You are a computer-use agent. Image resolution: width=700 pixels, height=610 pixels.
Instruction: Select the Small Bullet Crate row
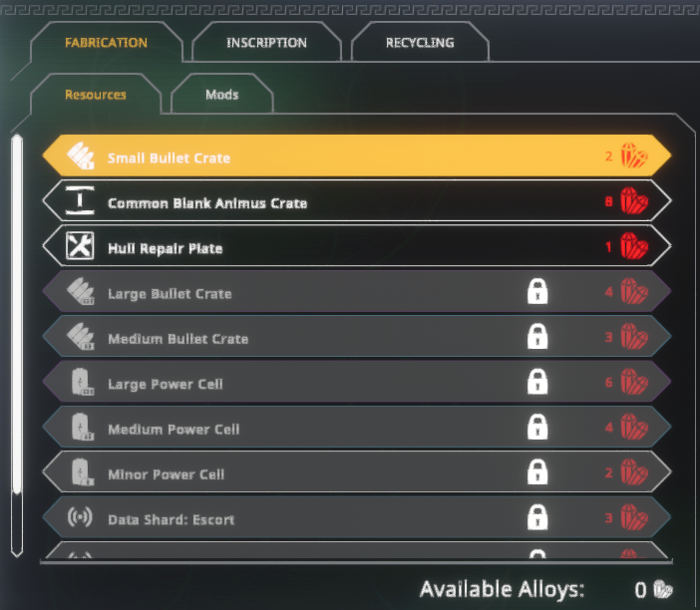click(x=357, y=156)
